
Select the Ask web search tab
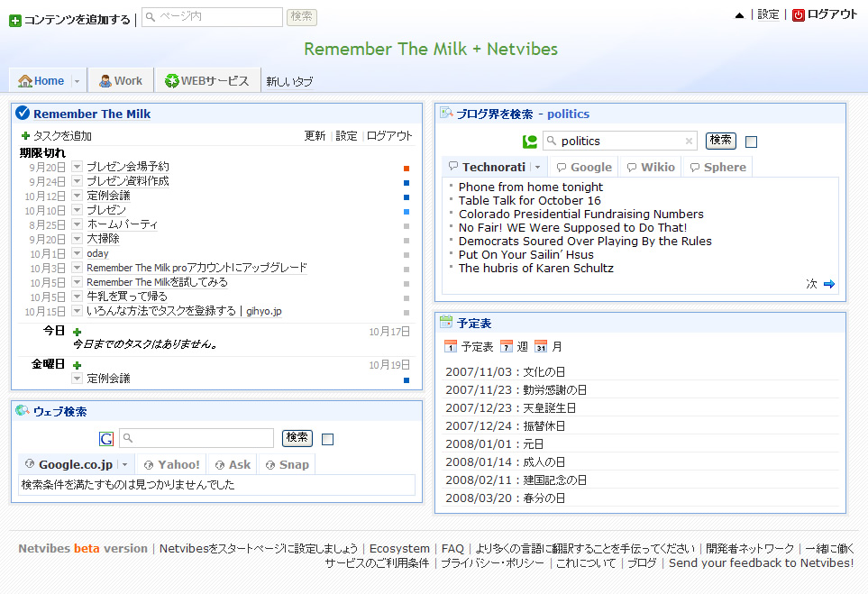pos(233,464)
